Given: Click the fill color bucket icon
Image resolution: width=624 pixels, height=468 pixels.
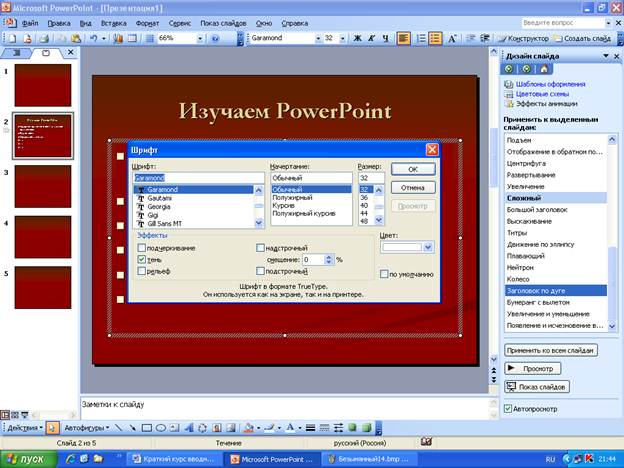Looking at the screenshot, I should click(x=249, y=428).
